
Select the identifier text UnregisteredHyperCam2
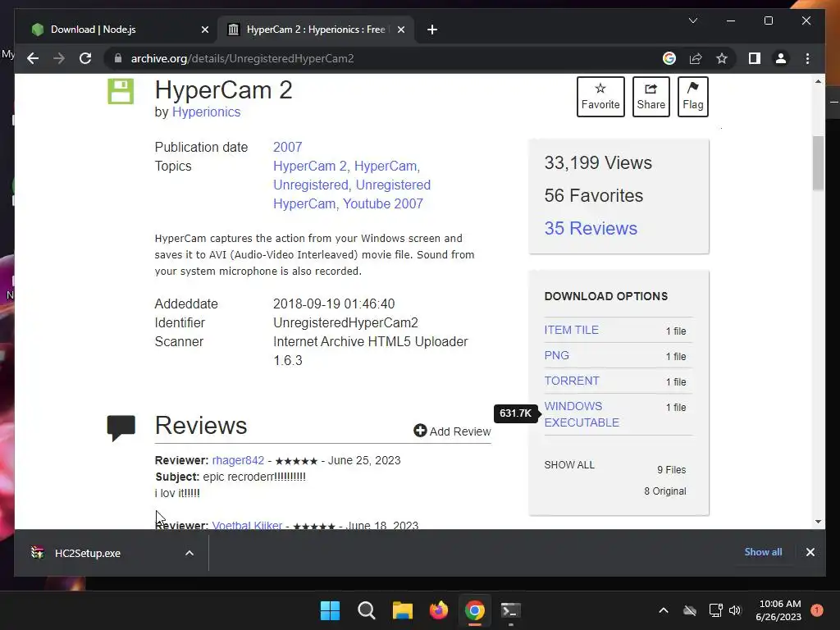(x=345, y=322)
